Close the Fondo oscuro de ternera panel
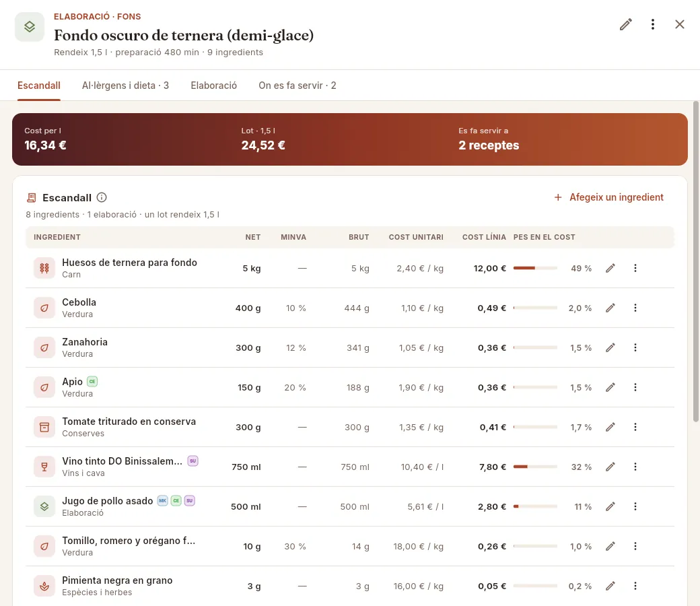700x606 pixels. [x=679, y=24]
